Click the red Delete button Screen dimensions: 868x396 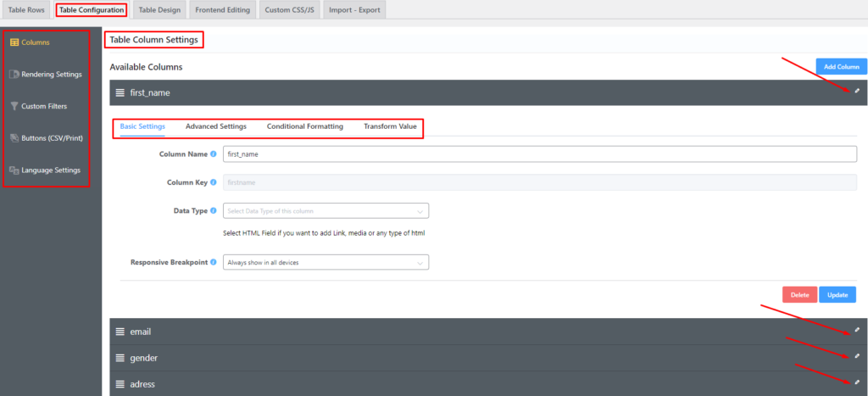pyautogui.click(x=800, y=294)
